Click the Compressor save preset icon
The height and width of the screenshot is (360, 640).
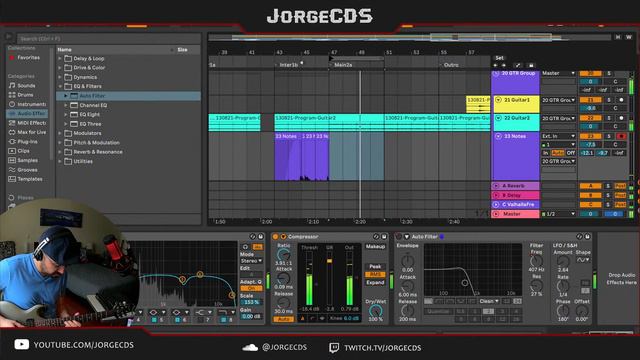(384, 236)
